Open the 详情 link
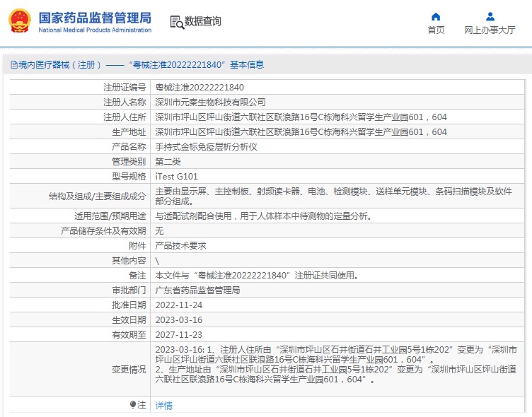Screen dimensions: 532x417 click(x=163, y=406)
